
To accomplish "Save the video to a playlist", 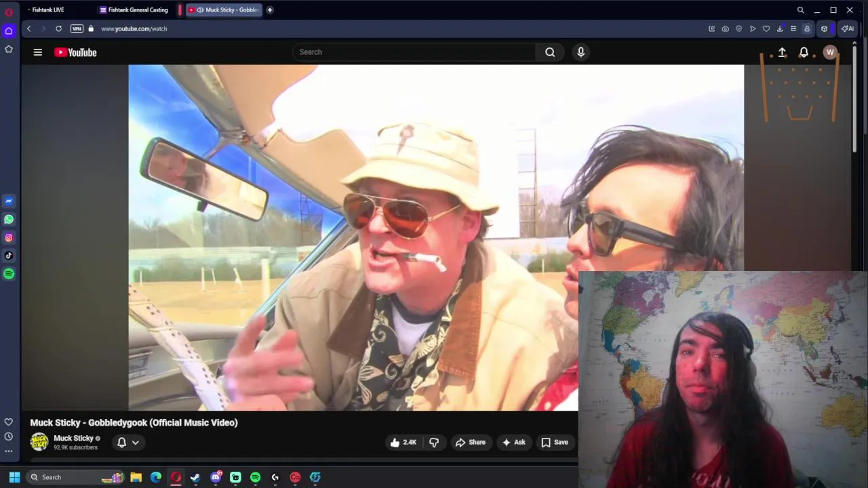I will (x=555, y=443).
